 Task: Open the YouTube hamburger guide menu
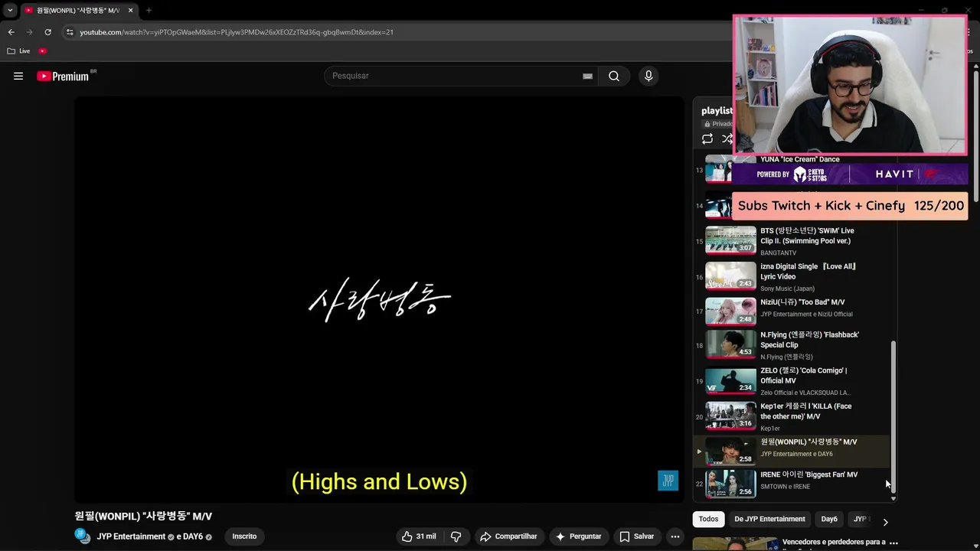click(18, 76)
